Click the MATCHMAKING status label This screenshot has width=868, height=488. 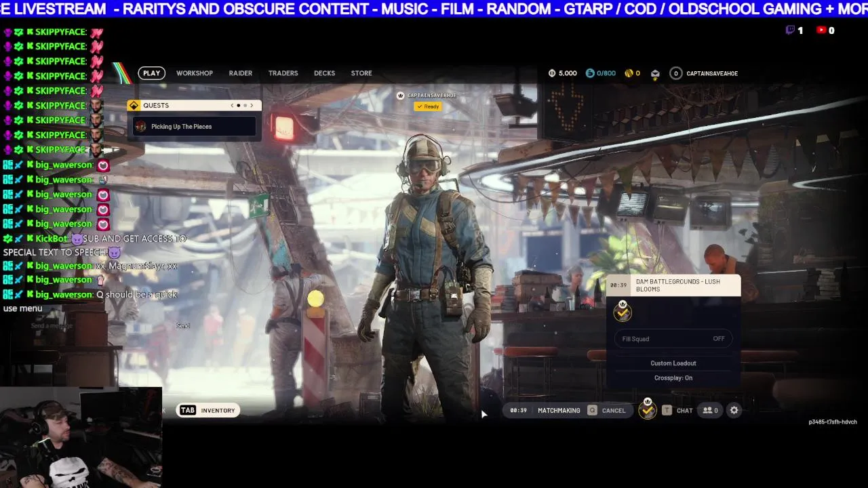[x=559, y=411]
